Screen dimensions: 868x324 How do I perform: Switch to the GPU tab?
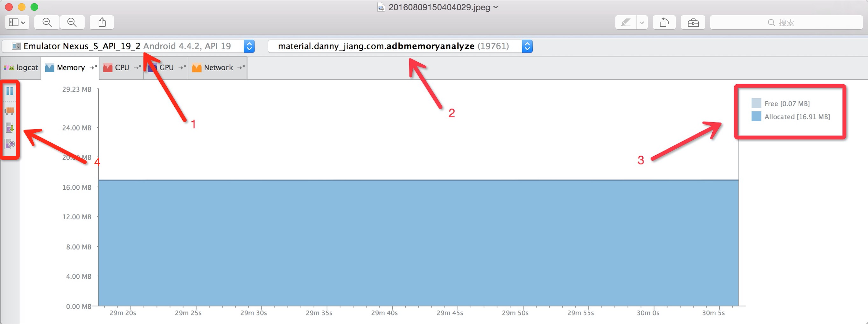[x=166, y=68]
